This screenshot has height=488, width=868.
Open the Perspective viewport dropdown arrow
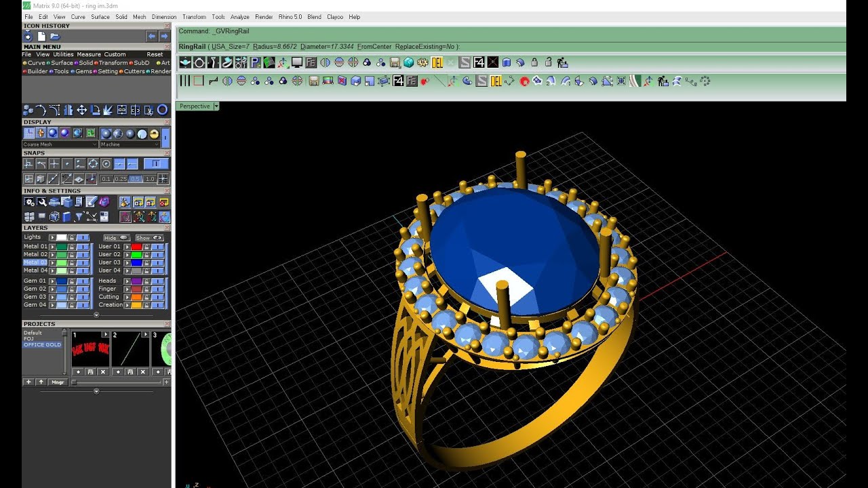[x=216, y=106]
